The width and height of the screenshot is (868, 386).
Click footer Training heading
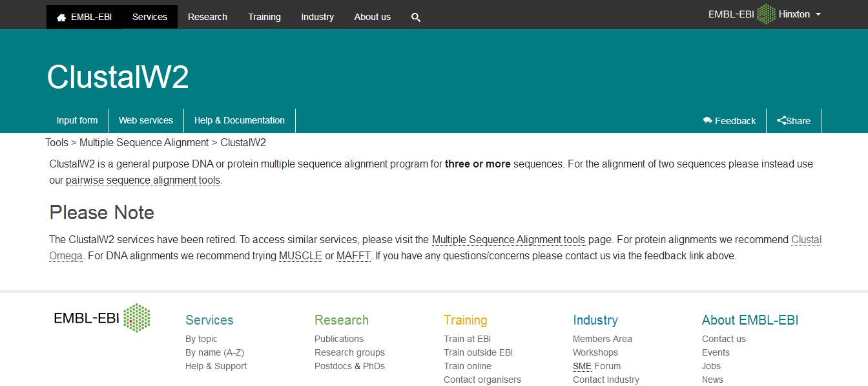point(465,320)
